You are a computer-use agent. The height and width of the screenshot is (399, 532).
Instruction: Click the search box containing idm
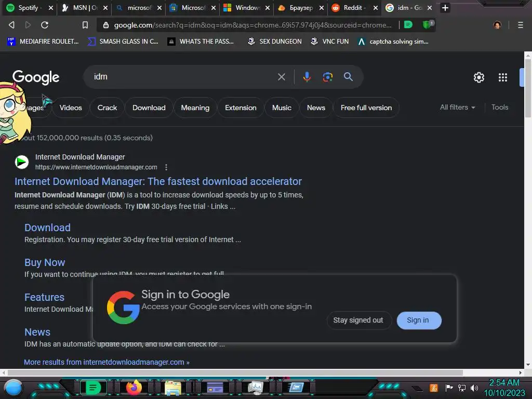coord(183,77)
